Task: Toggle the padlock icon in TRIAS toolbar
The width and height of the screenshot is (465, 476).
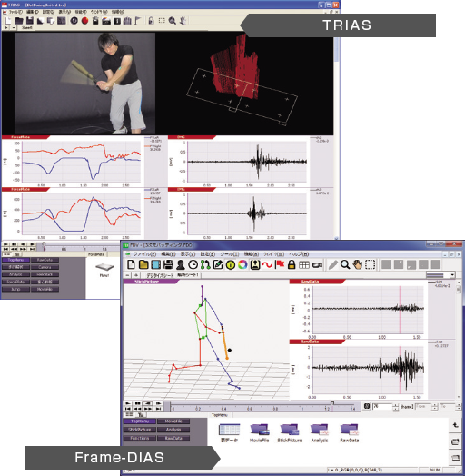Action: pyautogui.click(x=151, y=21)
